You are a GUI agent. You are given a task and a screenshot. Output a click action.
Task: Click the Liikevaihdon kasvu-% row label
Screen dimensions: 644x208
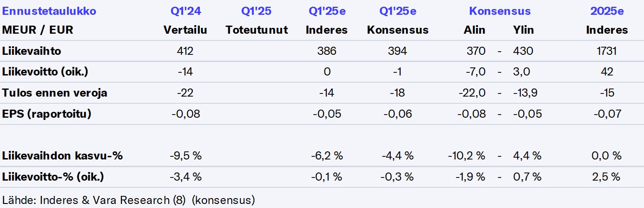63,156
